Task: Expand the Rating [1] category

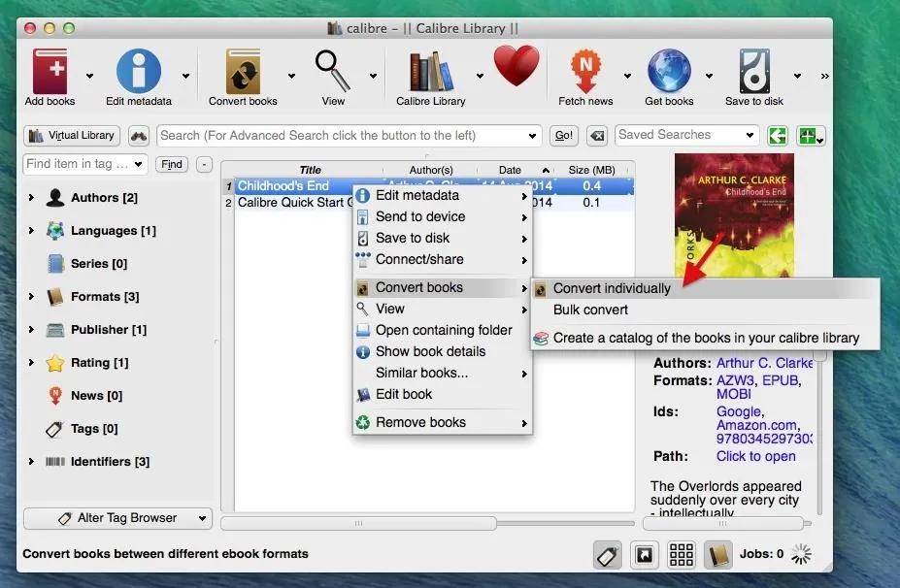Action: click(31, 363)
